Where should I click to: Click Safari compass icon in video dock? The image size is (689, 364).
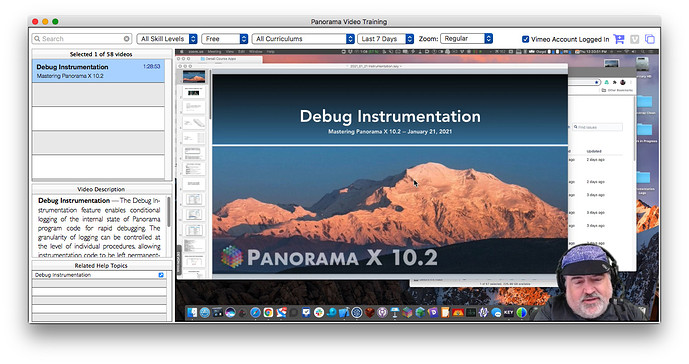255,313
